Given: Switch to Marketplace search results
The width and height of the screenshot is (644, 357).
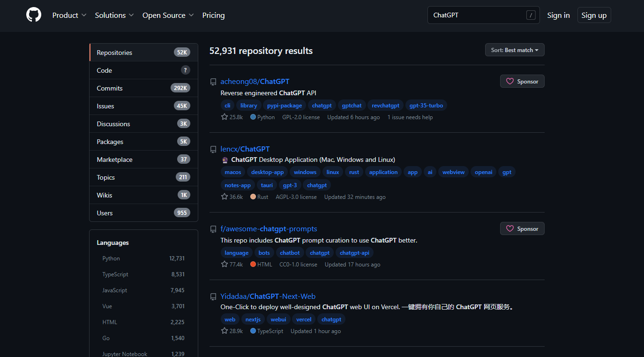Looking at the screenshot, I should click(x=143, y=160).
